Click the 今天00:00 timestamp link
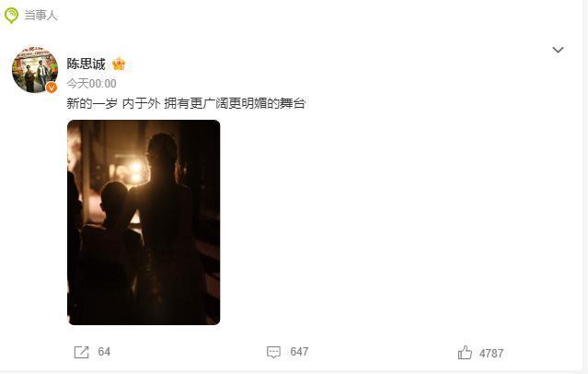The height and width of the screenshot is (374, 588). coord(91,83)
